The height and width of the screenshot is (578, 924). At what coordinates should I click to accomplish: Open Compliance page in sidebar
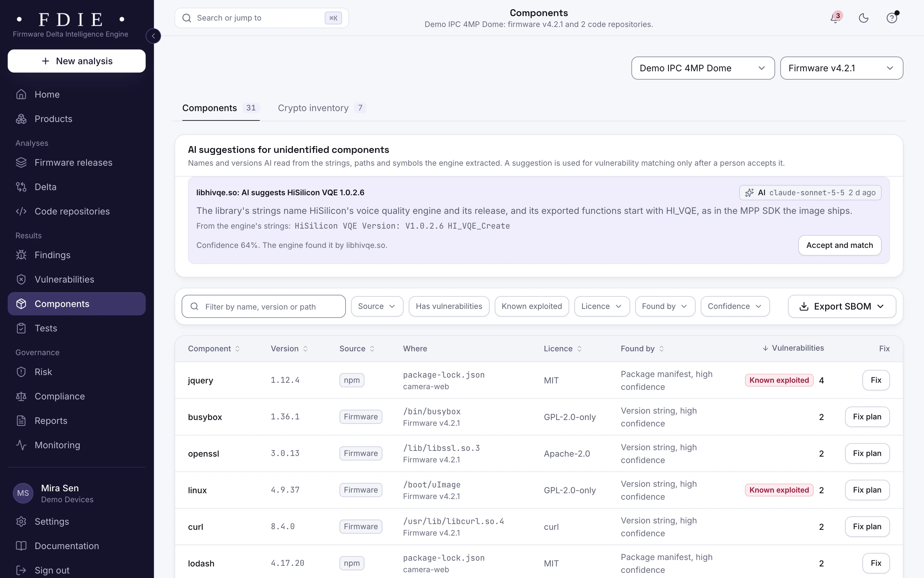point(76,397)
